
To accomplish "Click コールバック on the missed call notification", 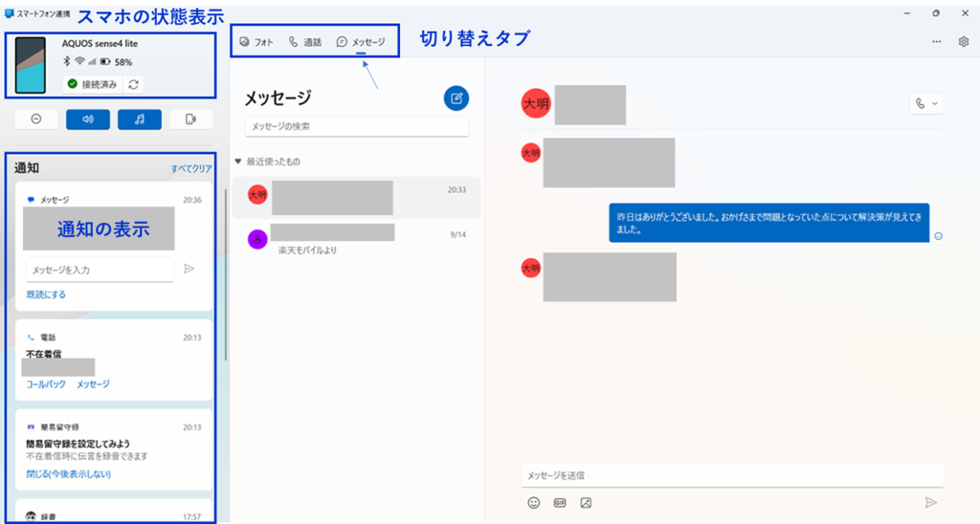I will (x=46, y=383).
